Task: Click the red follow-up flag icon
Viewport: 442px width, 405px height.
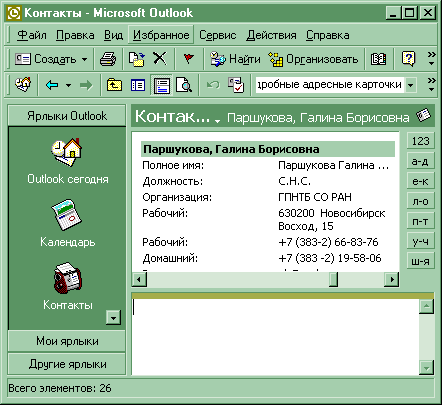Action: [x=188, y=59]
